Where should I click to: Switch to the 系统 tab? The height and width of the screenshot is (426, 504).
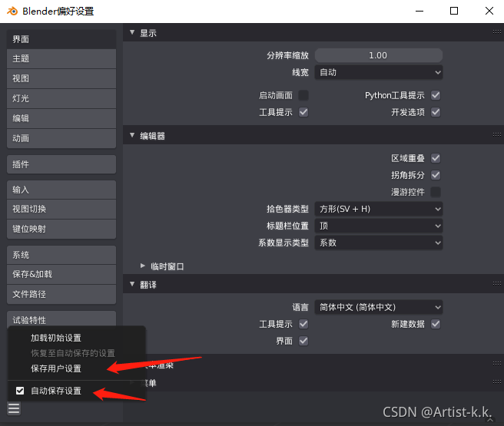pyautogui.click(x=61, y=255)
